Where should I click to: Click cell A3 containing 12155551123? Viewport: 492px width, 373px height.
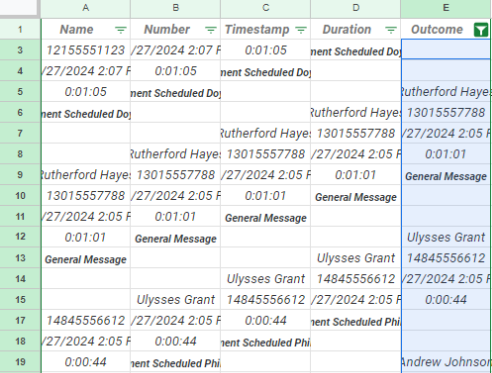[86, 50]
